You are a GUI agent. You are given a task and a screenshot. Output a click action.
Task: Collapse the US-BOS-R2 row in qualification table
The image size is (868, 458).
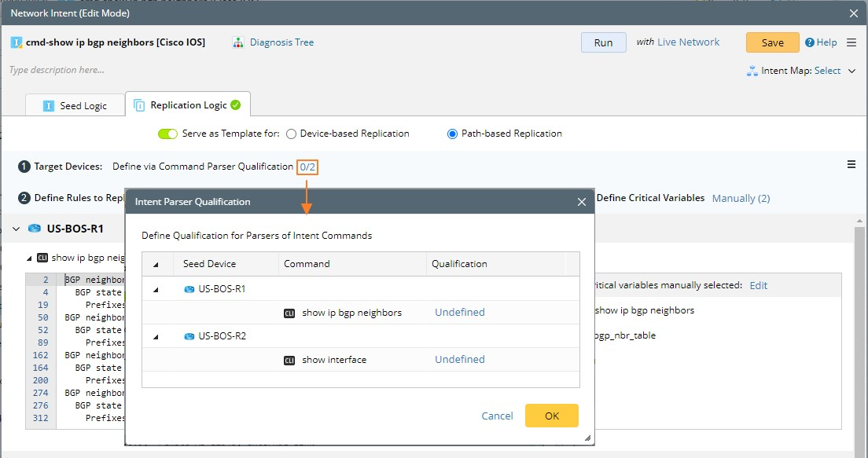pos(156,336)
